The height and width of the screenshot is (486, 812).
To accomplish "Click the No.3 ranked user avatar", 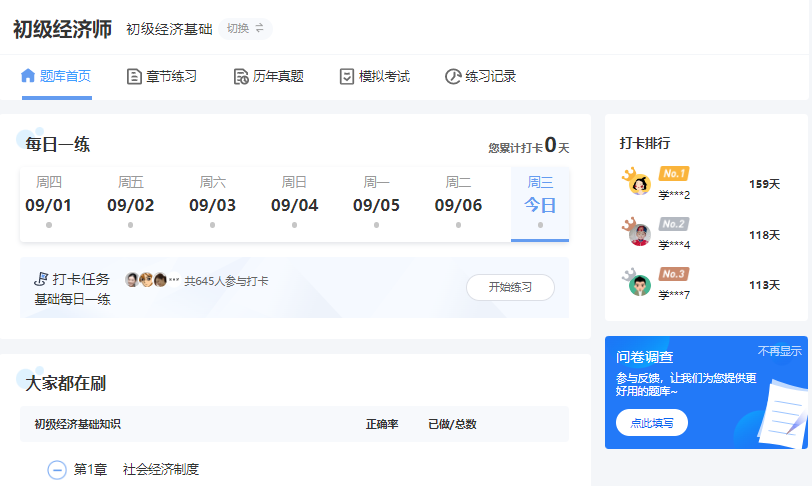I will [639, 284].
